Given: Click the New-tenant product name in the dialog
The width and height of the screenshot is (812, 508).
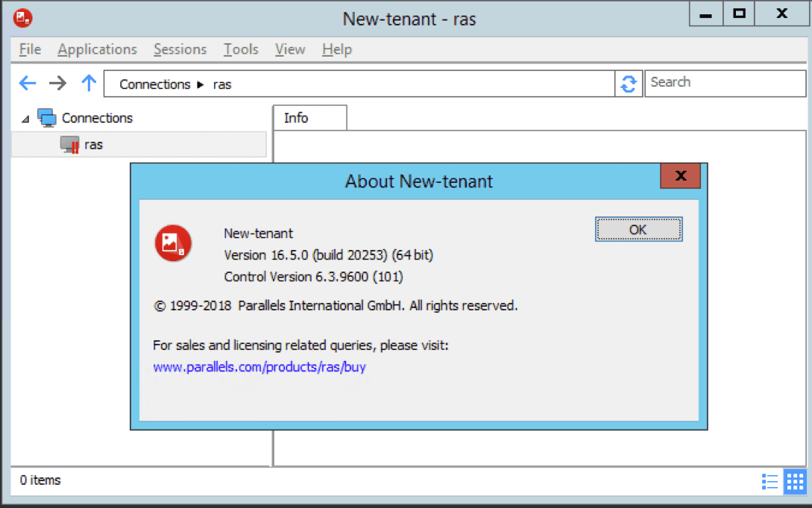Looking at the screenshot, I should (x=259, y=233).
